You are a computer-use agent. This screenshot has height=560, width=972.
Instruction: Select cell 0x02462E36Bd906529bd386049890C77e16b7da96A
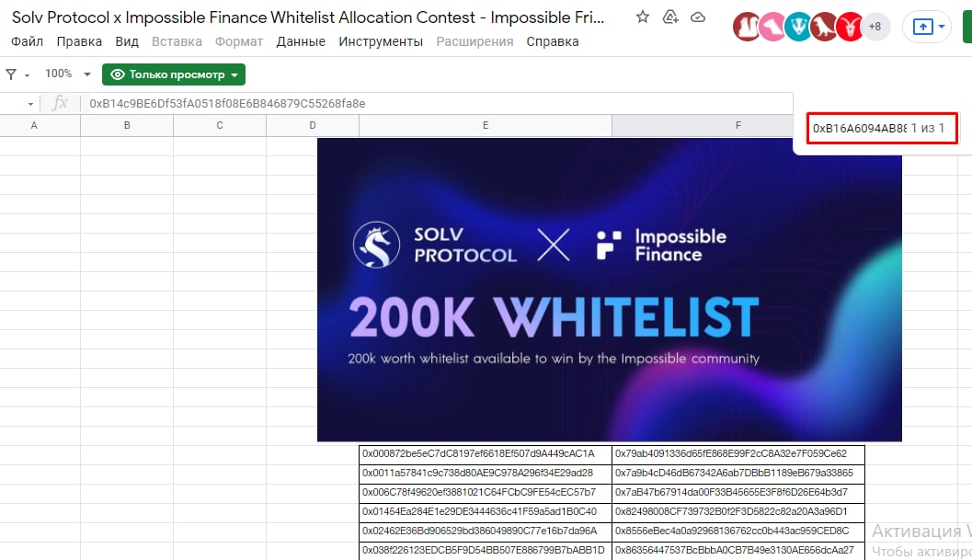click(486, 531)
